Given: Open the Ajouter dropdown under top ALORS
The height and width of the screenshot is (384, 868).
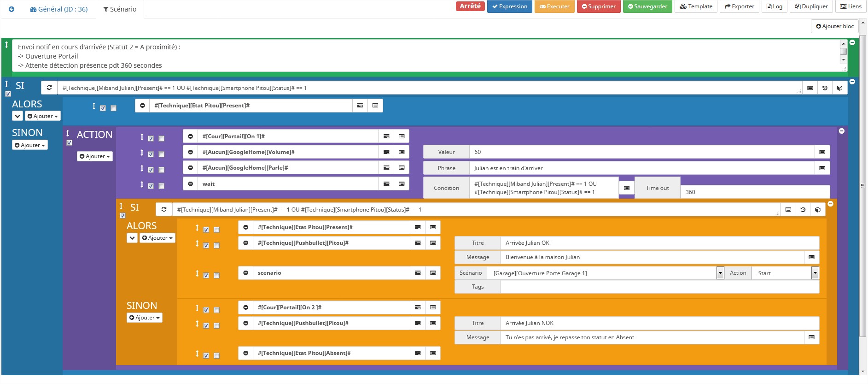Looking at the screenshot, I should [x=42, y=116].
